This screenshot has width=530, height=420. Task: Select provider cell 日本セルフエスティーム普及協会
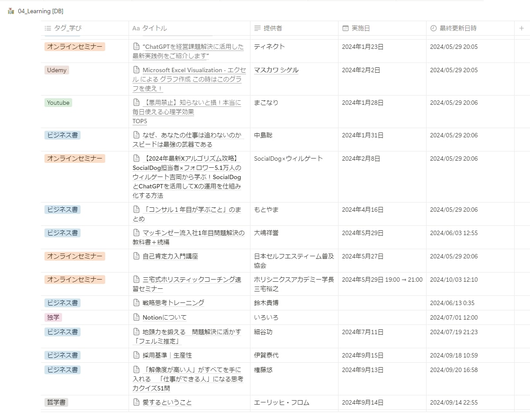(x=294, y=261)
